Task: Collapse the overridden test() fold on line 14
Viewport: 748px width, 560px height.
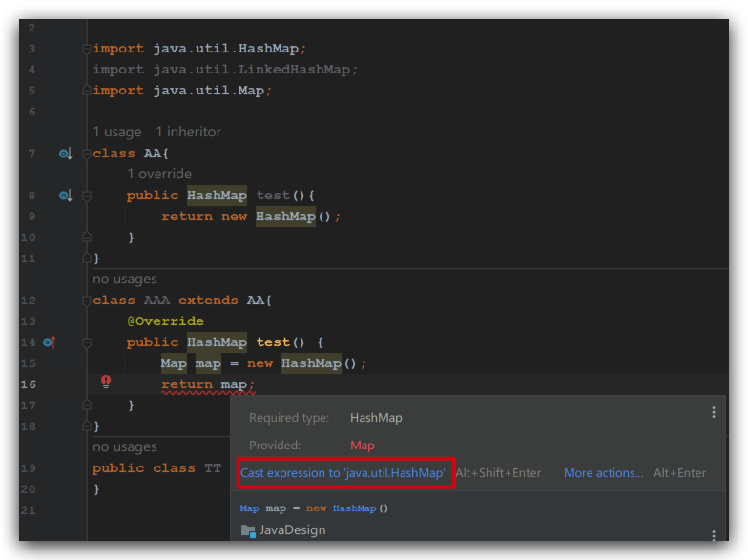Action: (x=87, y=342)
